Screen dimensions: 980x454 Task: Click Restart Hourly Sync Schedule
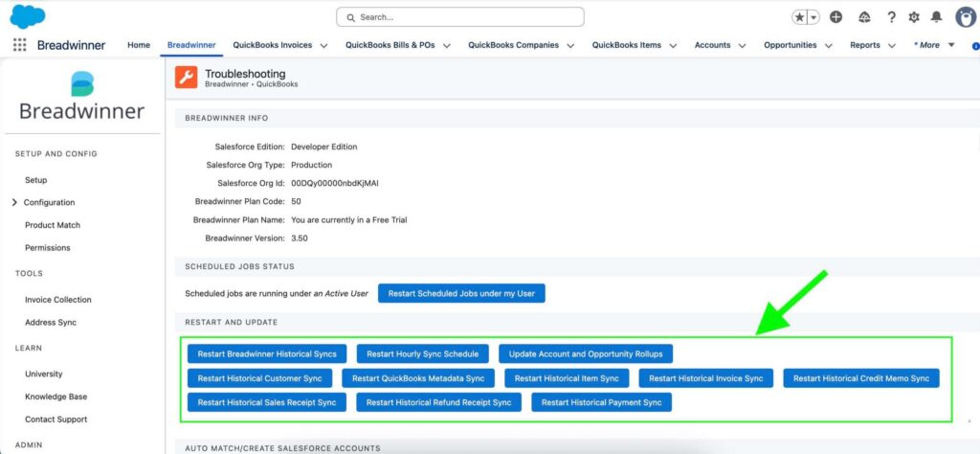(x=422, y=354)
